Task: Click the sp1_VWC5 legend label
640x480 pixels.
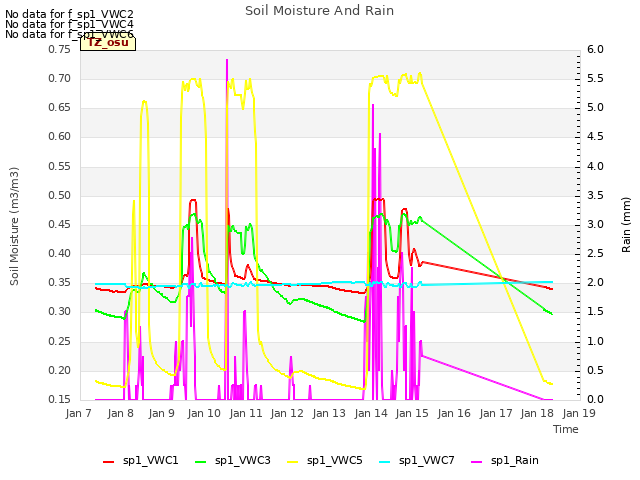Action: pyautogui.click(x=334, y=460)
